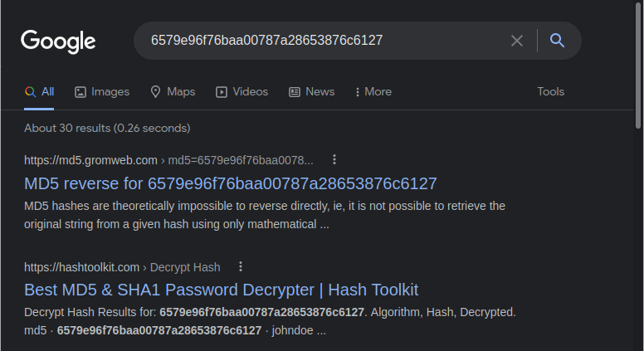This screenshot has width=644, height=351.
Task: Switch to the All results tab
Action: click(40, 92)
